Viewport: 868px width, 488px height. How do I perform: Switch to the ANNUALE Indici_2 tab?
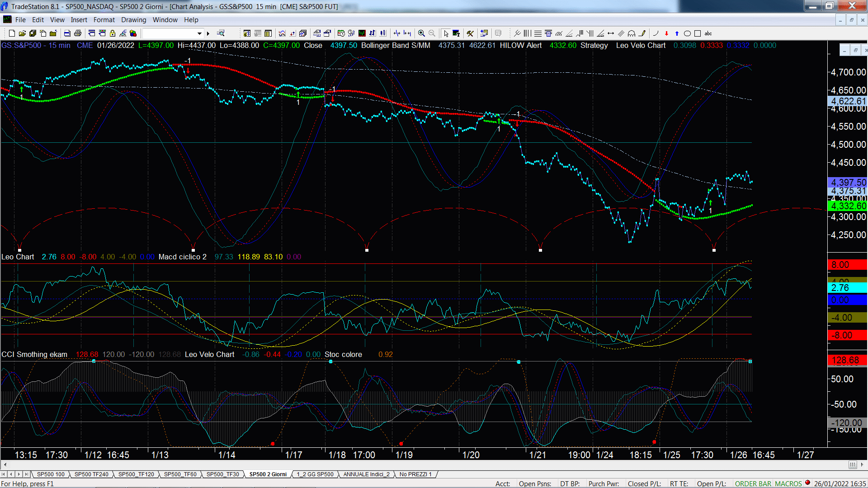click(366, 474)
